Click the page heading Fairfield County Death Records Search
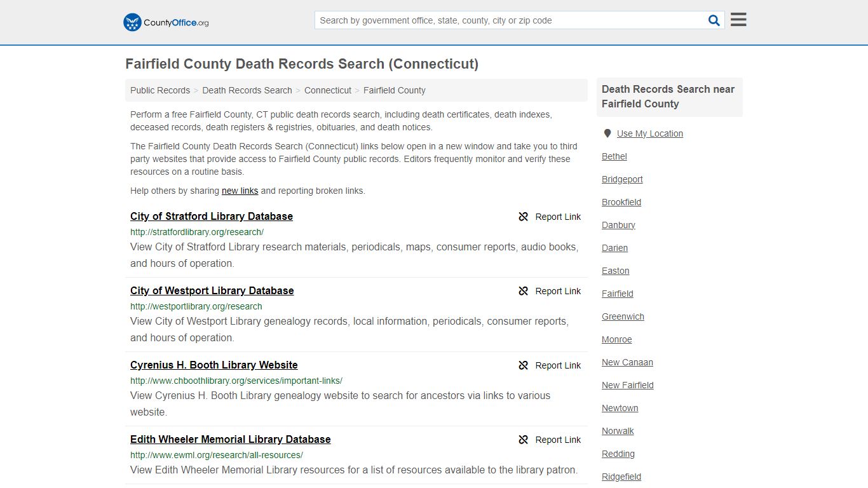 click(x=302, y=64)
